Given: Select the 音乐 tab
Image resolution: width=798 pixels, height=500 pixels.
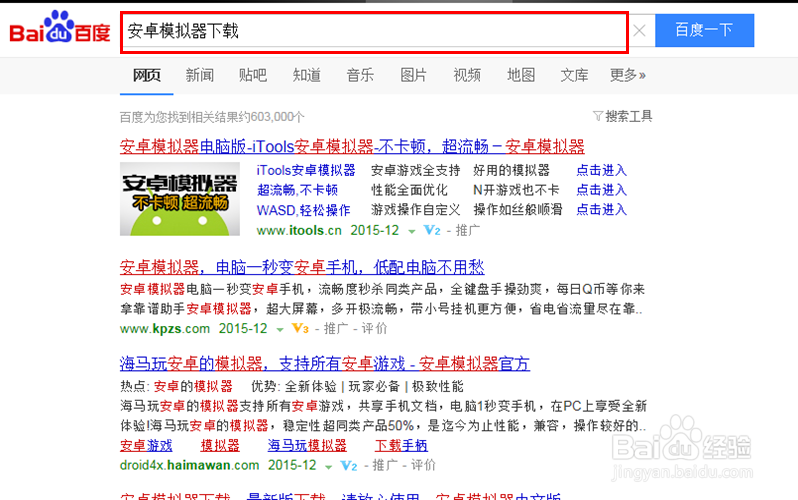Looking at the screenshot, I should (x=360, y=75).
